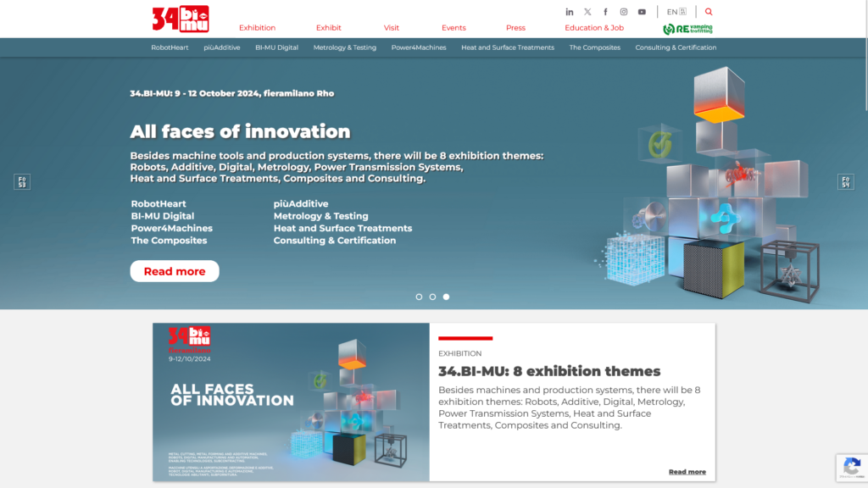Select the first carousel dot
This screenshot has width=868, height=488.
tap(419, 297)
